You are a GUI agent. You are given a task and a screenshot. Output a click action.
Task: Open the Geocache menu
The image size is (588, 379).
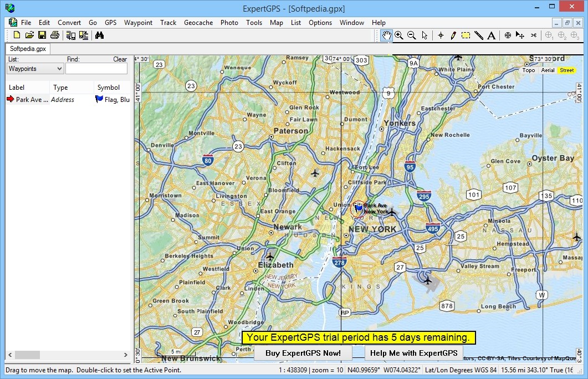[198, 23]
